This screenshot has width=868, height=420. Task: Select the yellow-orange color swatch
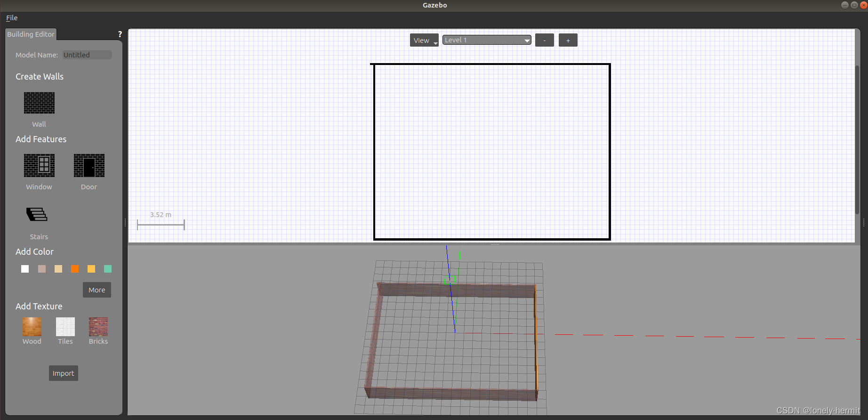tap(91, 269)
